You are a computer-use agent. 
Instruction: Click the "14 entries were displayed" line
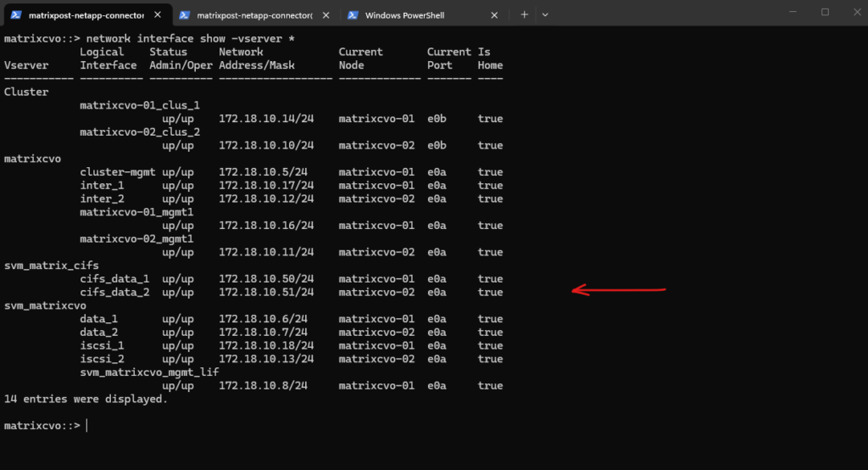point(86,399)
